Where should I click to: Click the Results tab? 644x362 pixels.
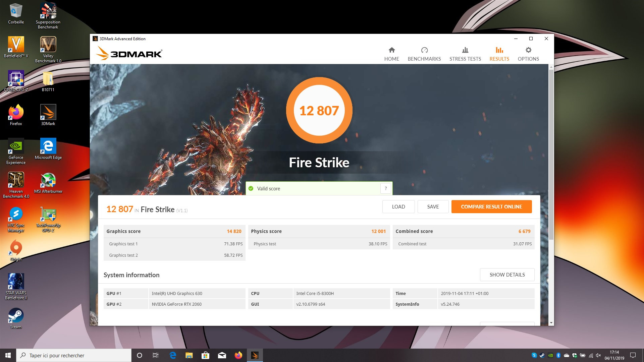(499, 54)
